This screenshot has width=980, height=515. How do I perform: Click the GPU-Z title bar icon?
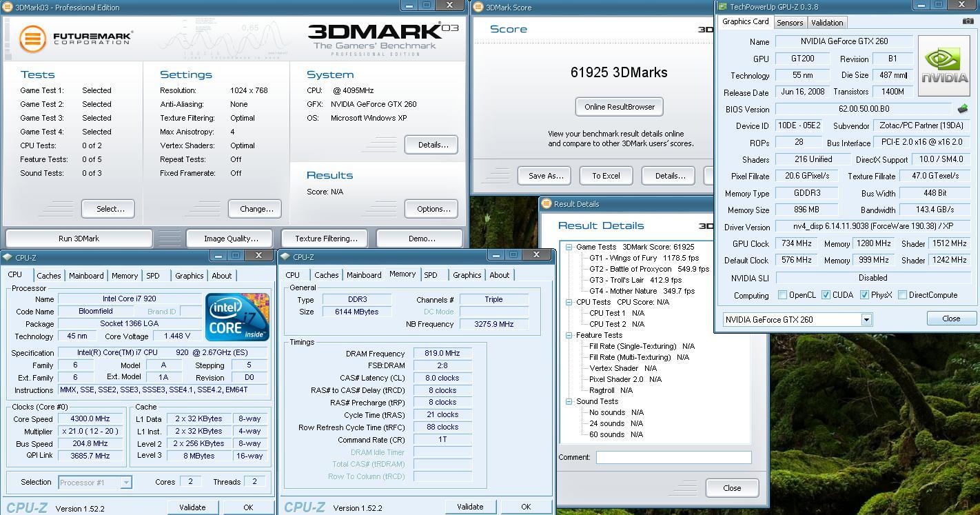click(722, 7)
